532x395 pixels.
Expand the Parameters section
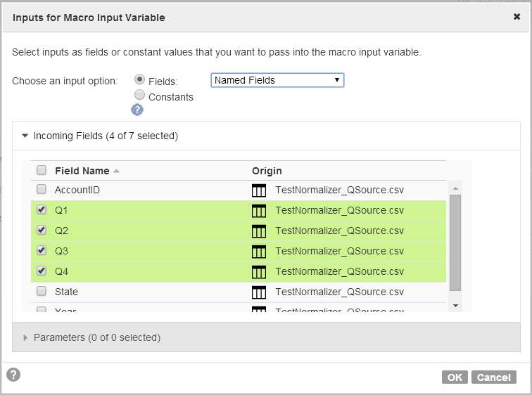tap(25, 338)
